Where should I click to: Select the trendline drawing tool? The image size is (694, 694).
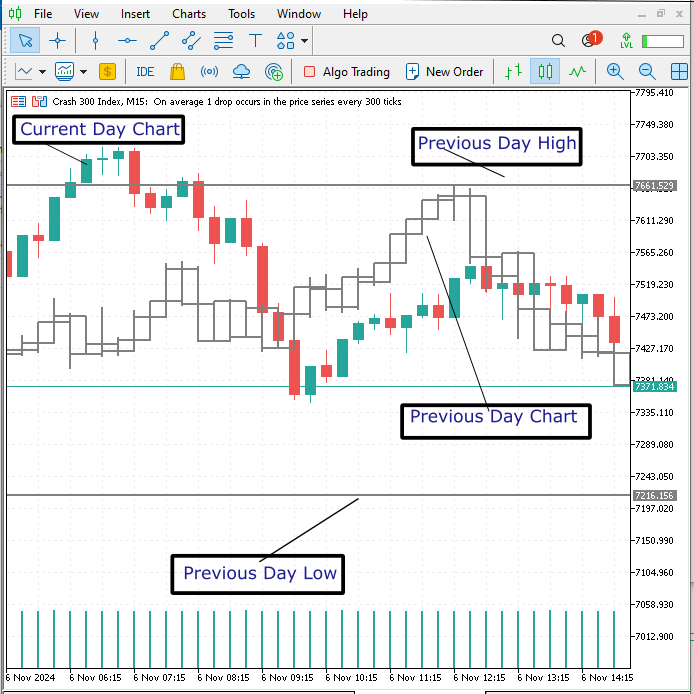pyautogui.click(x=159, y=41)
